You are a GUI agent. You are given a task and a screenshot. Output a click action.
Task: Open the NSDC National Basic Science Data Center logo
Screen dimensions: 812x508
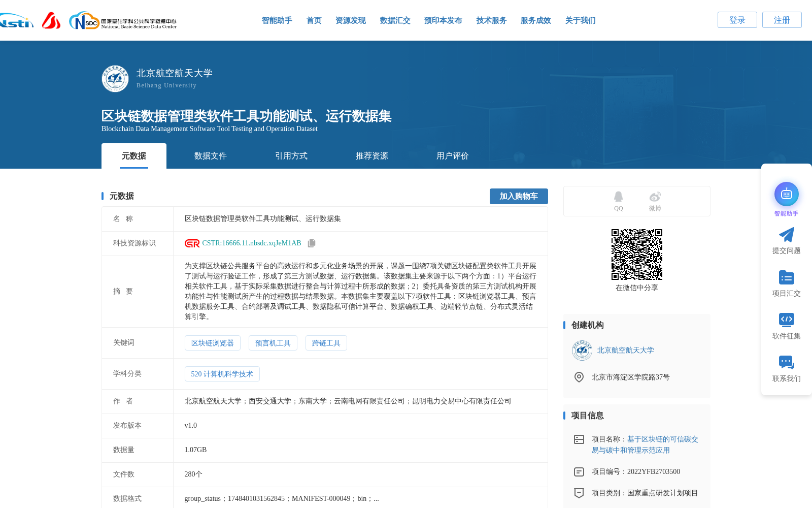[x=123, y=20]
